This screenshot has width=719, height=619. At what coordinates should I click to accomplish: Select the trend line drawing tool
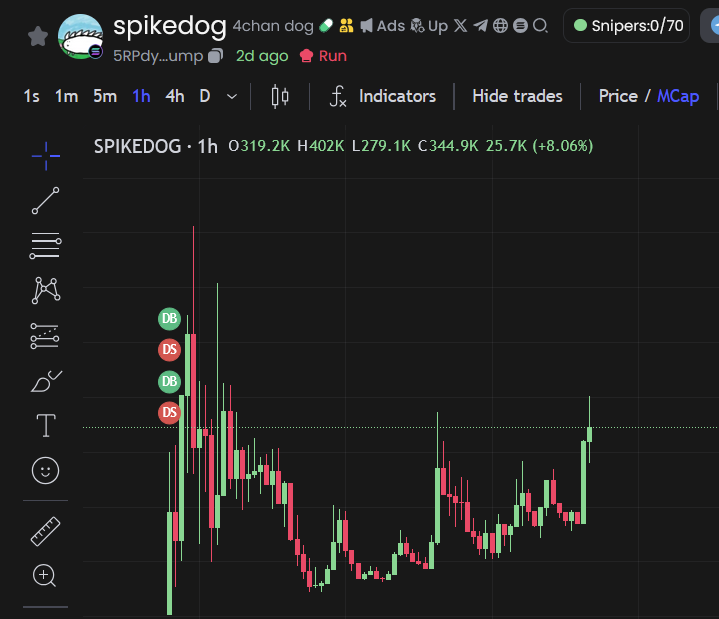point(45,200)
